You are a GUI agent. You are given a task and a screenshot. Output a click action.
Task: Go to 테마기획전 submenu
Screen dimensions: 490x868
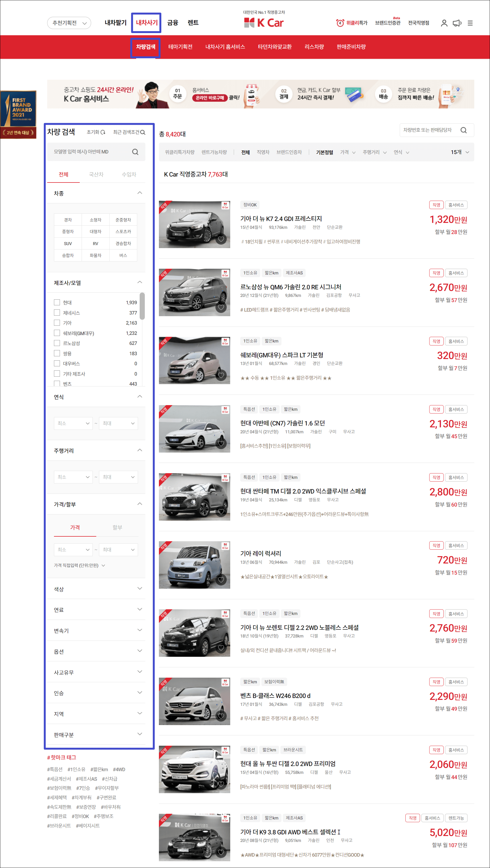[x=180, y=47]
